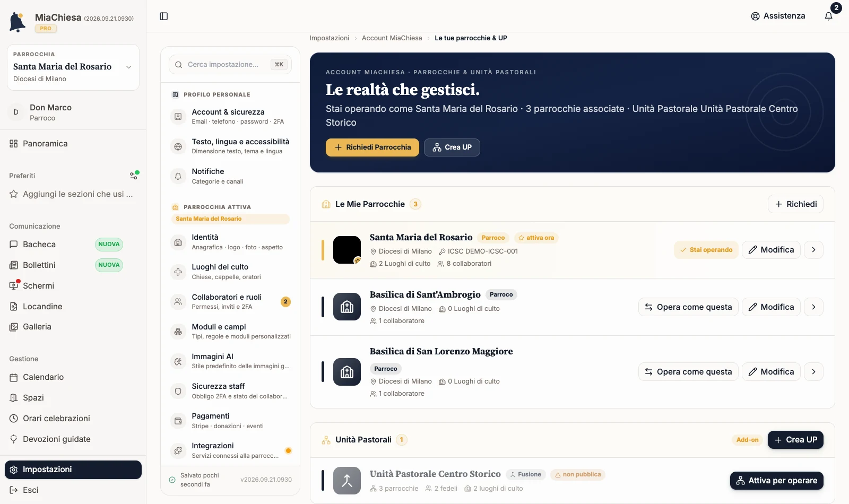Click Crea UP in the banner
Screen dimensions: 849x504
(452, 147)
